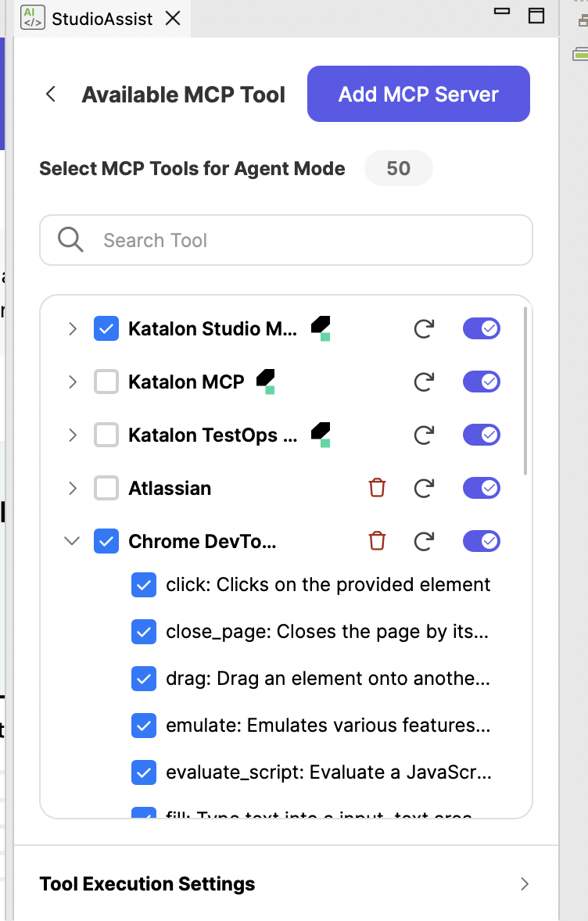Select the StudioAssist tab label
Screen dimensions: 588x921
click(x=102, y=19)
